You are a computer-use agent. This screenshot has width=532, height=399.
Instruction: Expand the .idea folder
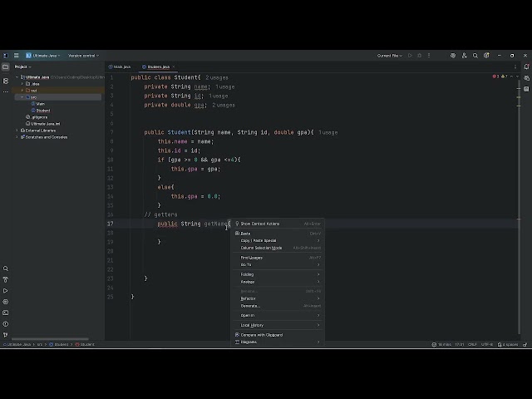point(22,84)
